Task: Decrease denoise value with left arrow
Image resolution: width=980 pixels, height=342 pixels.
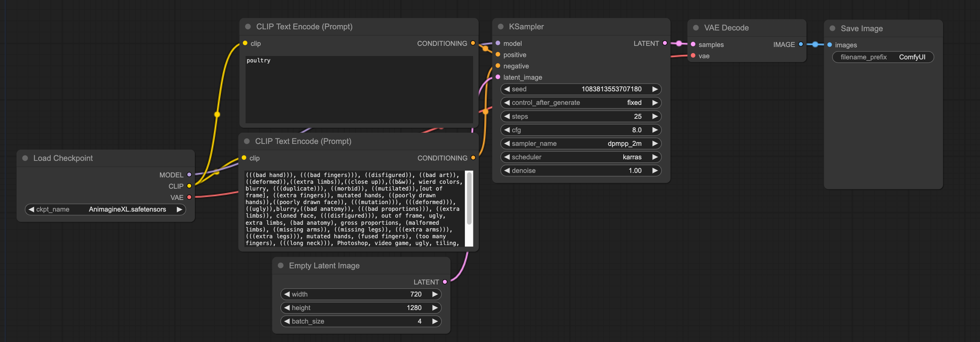Action: click(507, 171)
